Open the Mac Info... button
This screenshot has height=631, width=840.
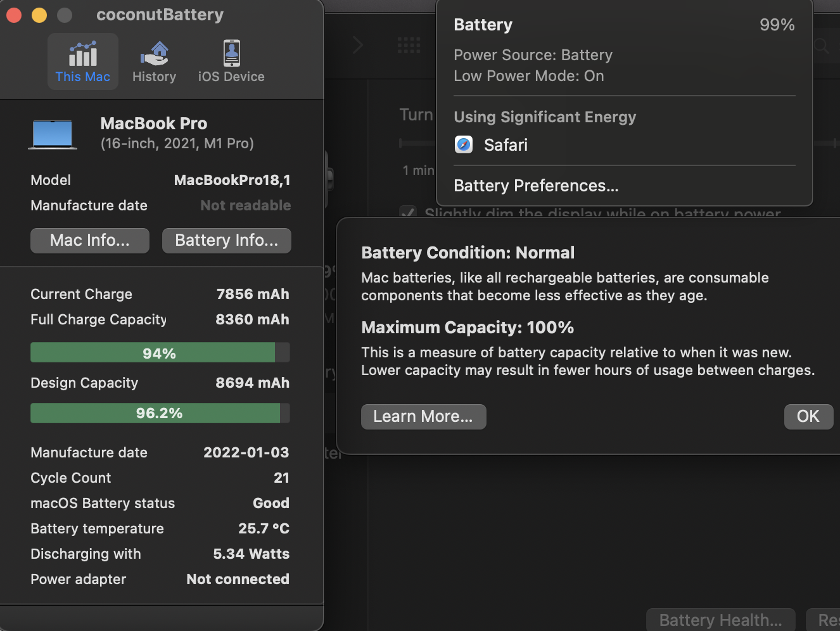click(90, 241)
